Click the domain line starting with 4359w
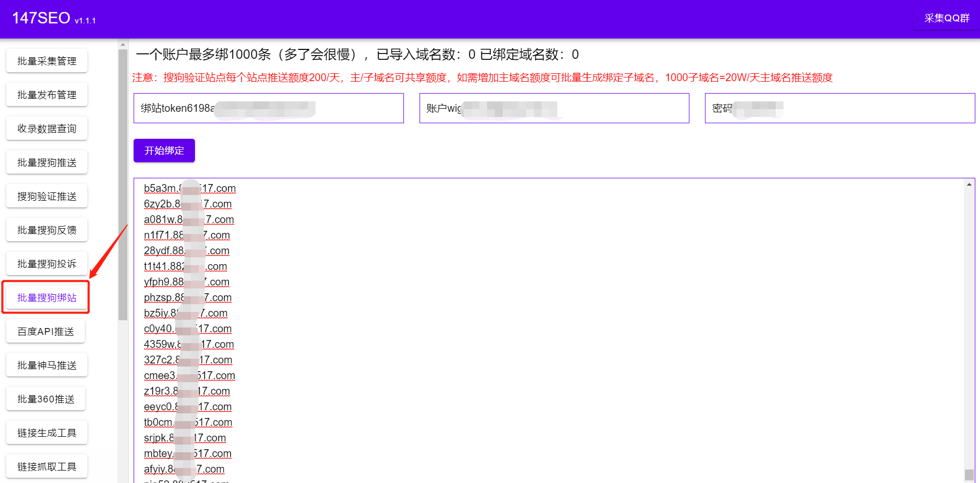The image size is (980, 483). pyautogui.click(x=189, y=344)
